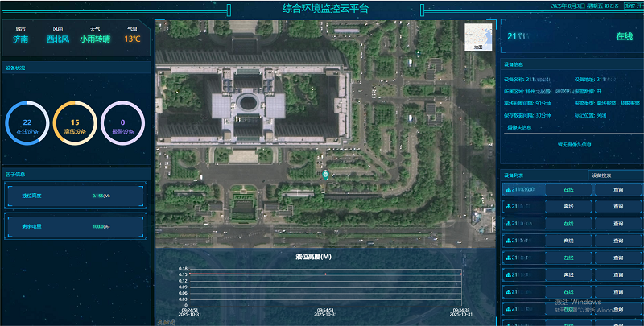
Task: Click the 离线 status button in second row
Action: [568, 207]
